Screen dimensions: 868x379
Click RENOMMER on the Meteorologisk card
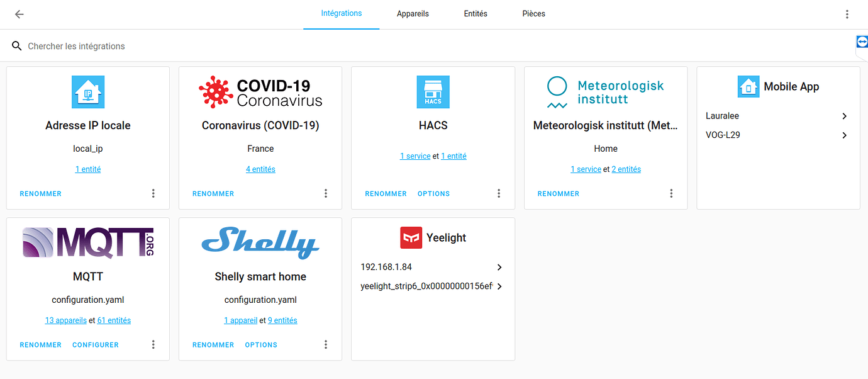[x=559, y=194]
